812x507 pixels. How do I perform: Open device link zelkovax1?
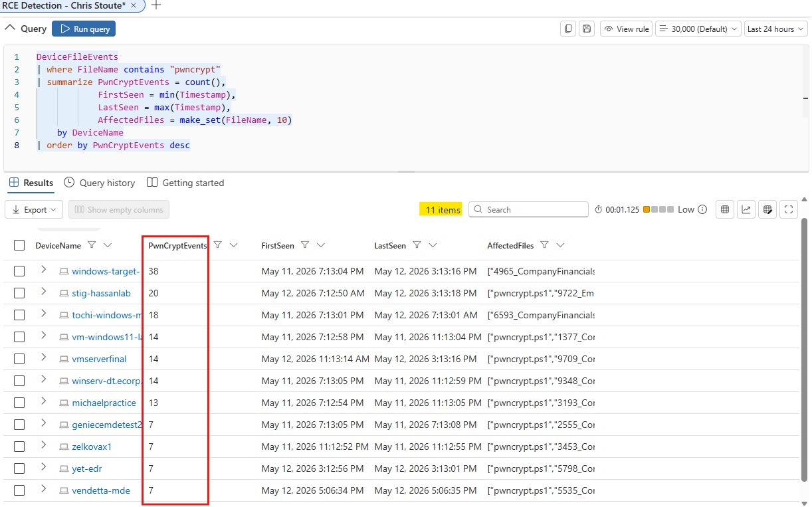[92, 447]
